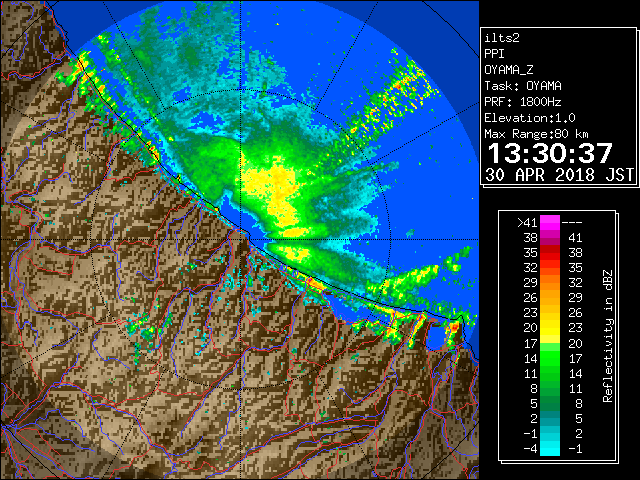The image size is (640, 480).
Task: Click the '30 APR 2018 JST' date
Action: pyautogui.click(x=560, y=175)
